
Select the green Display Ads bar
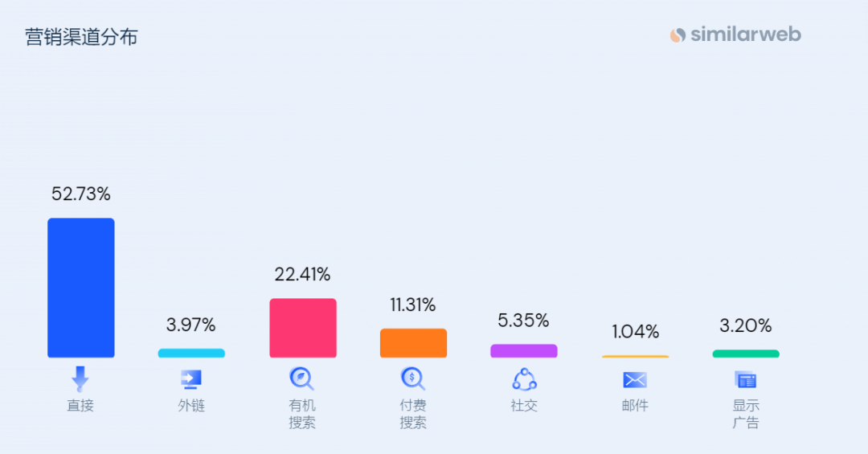(746, 354)
